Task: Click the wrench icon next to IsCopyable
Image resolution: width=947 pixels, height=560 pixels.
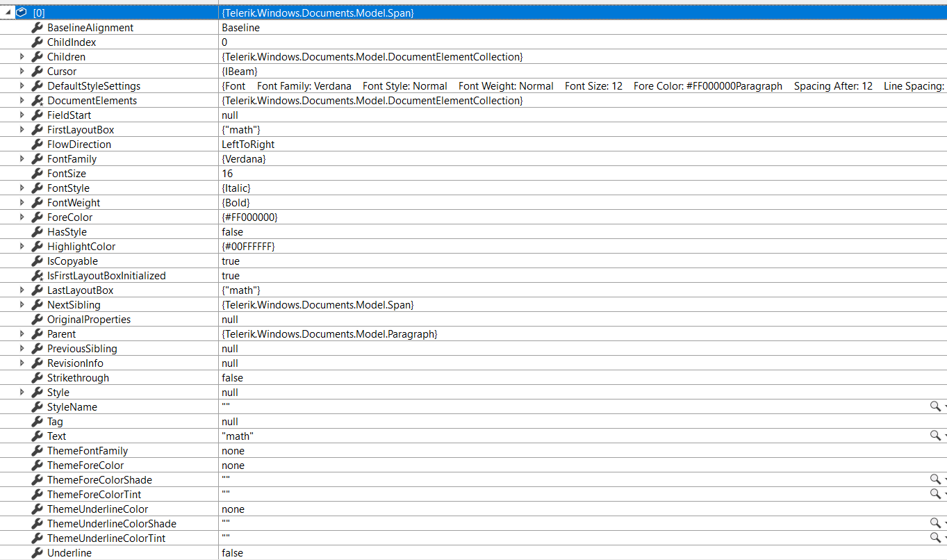Action: pos(38,261)
